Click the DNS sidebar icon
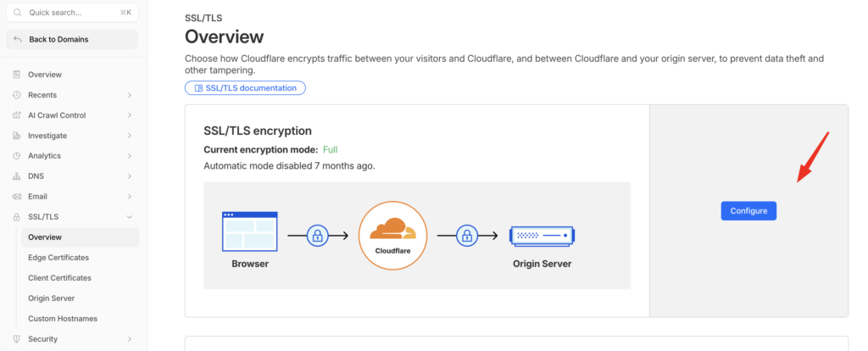Image resolution: width=868 pixels, height=351 pixels. pos(17,176)
